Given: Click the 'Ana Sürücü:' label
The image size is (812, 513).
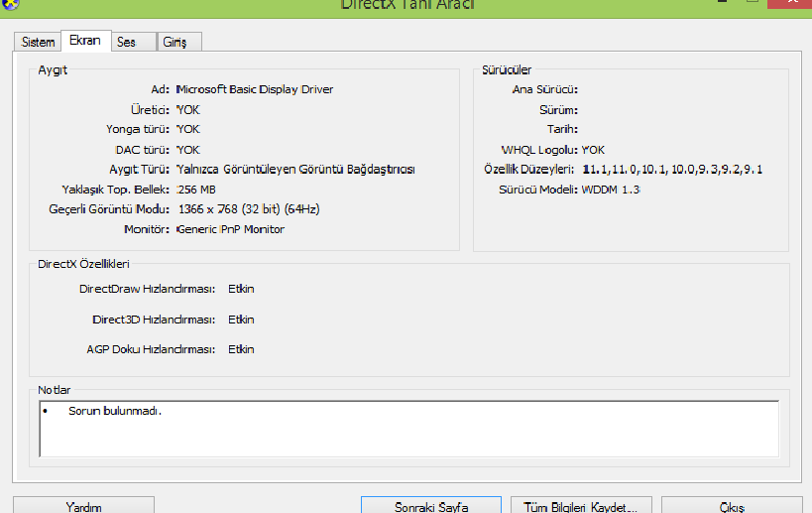Looking at the screenshot, I should tap(544, 89).
